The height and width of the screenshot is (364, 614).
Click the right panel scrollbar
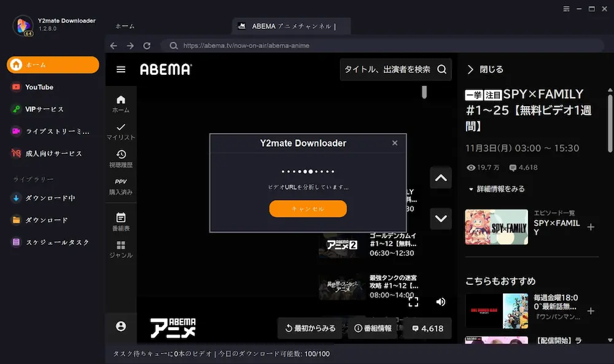(x=610, y=123)
